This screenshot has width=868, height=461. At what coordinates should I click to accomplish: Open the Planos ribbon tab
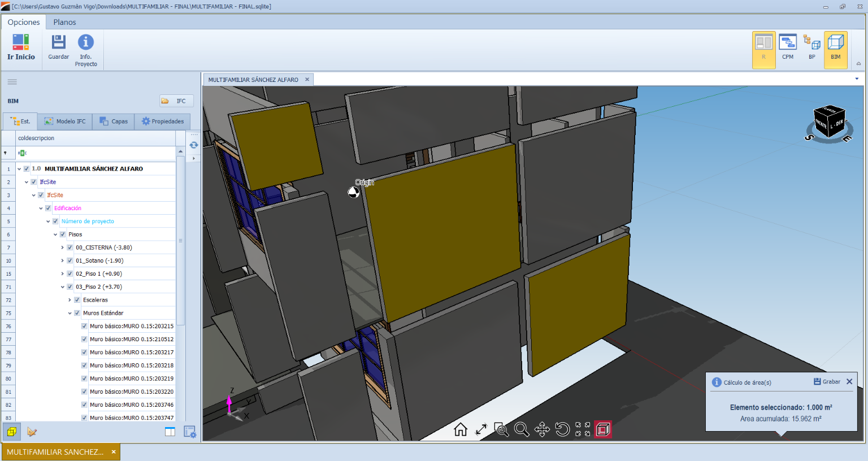pos(64,22)
